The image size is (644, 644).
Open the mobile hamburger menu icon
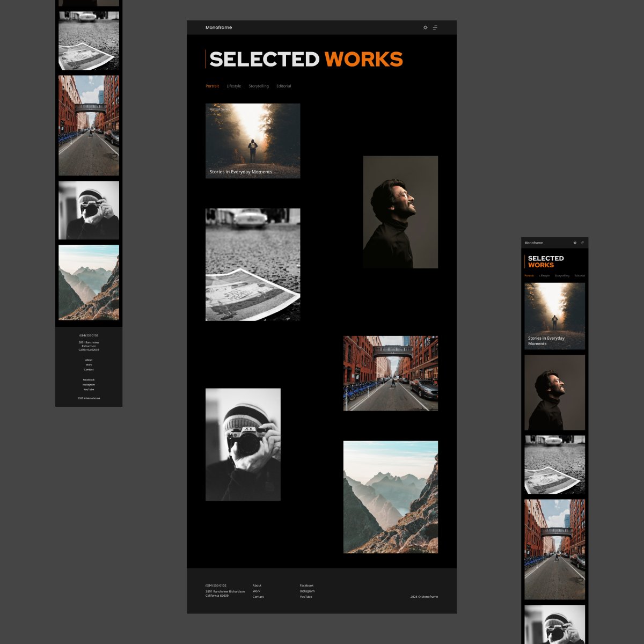tap(583, 243)
